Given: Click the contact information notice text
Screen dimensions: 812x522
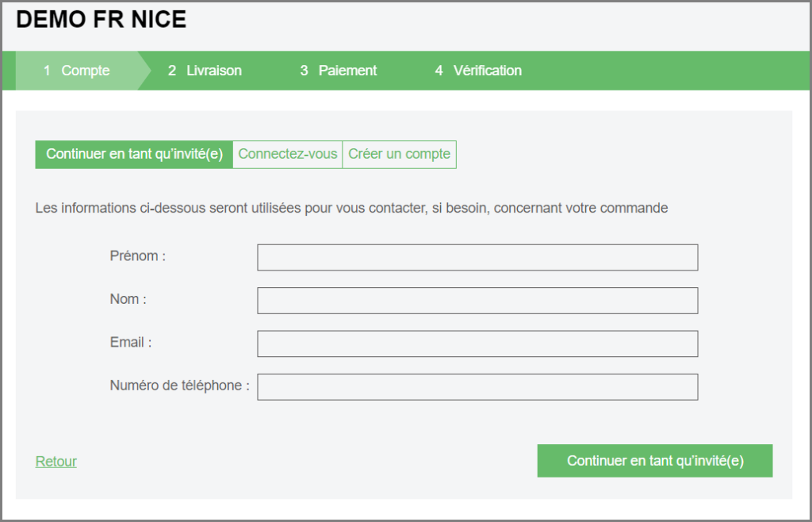Looking at the screenshot, I should tap(351, 208).
